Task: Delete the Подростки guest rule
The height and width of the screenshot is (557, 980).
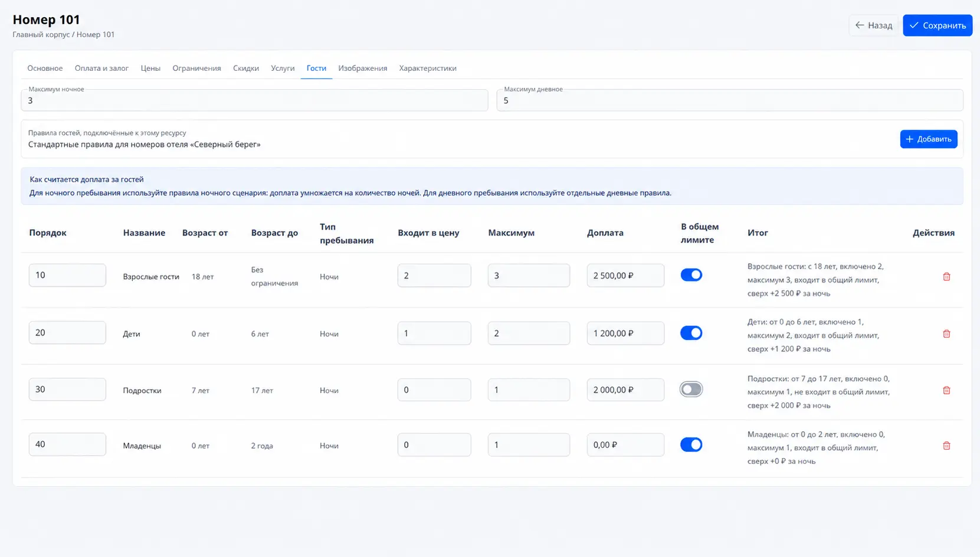Action: point(946,391)
